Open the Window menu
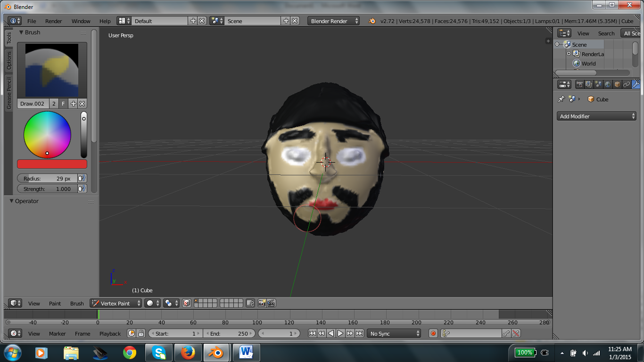Screen dimensions: 644x362 point(81,21)
